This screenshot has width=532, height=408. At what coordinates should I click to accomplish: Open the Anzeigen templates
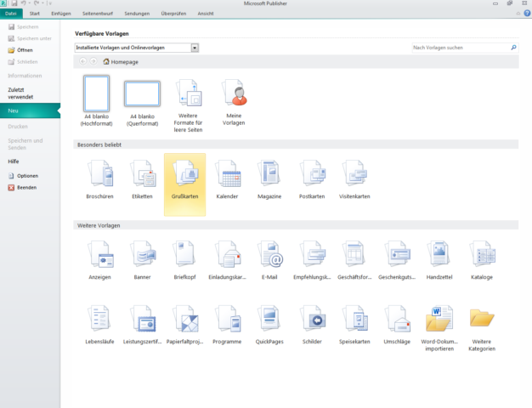point(99,260)
